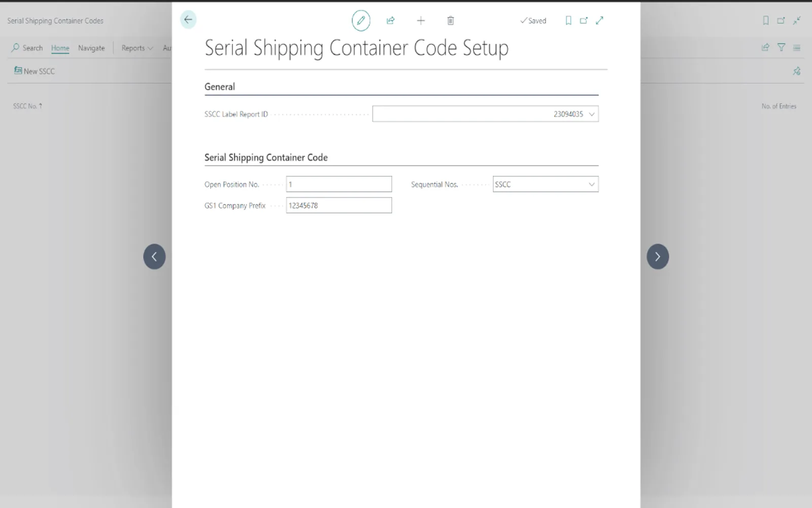Screen dimensions: 812x508
Task: Click the GS1 Company Prefix field
Action: point(339,205)
